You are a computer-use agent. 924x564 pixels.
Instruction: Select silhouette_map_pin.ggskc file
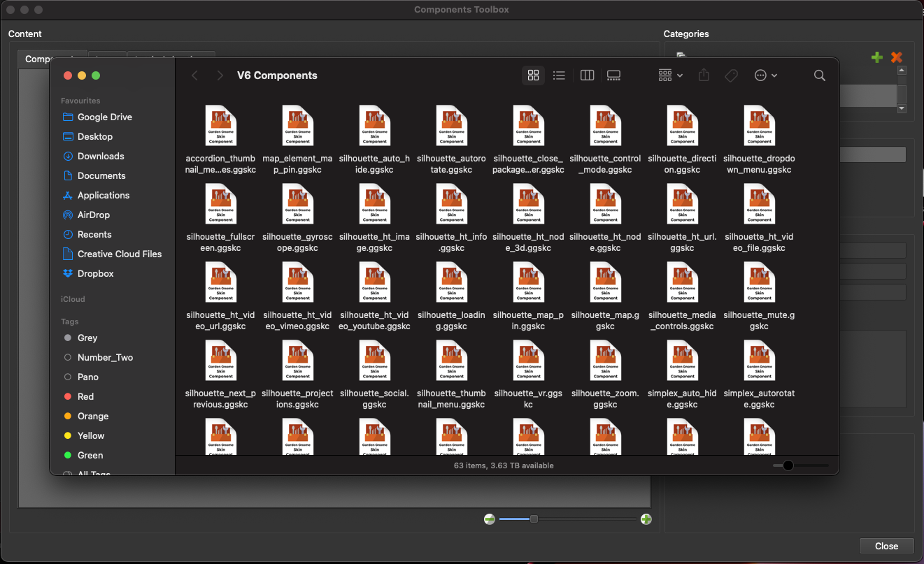point(528,296)
